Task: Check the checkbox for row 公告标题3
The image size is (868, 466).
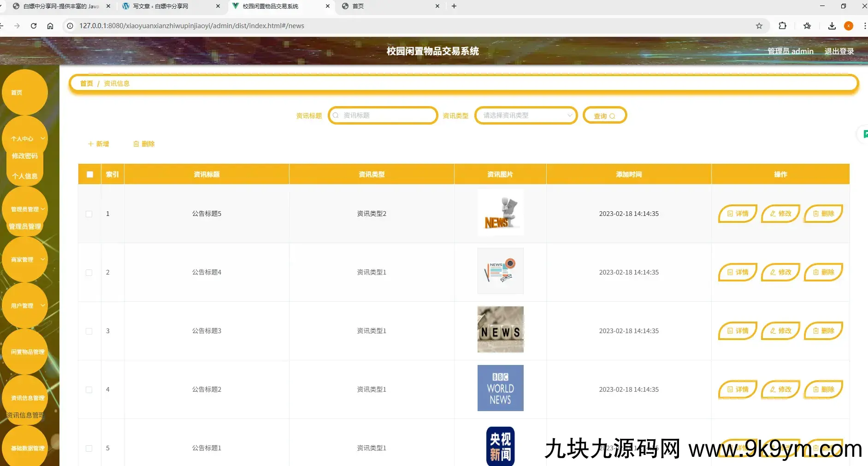Action: coord(89,331)
